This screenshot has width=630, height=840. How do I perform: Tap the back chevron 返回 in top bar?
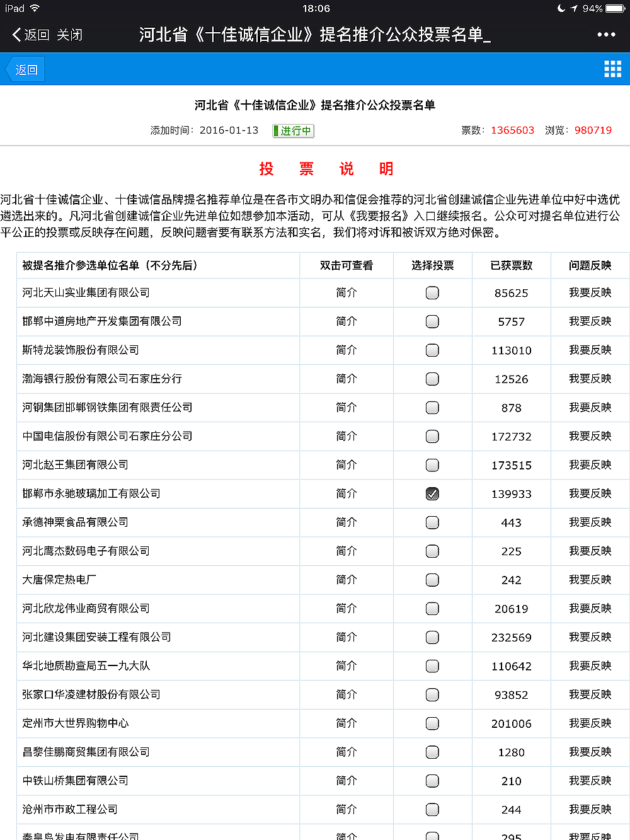pos(30,35)
